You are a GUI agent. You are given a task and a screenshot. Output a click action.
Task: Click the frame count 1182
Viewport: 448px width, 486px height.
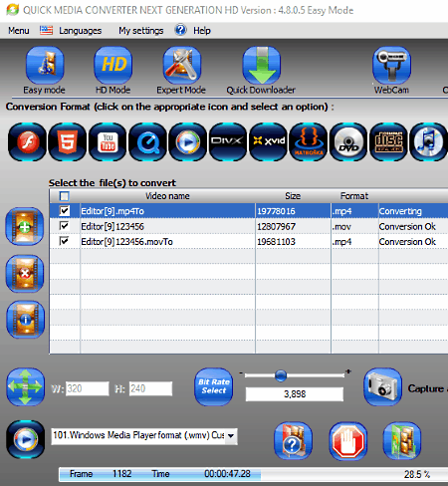(121, 474)
